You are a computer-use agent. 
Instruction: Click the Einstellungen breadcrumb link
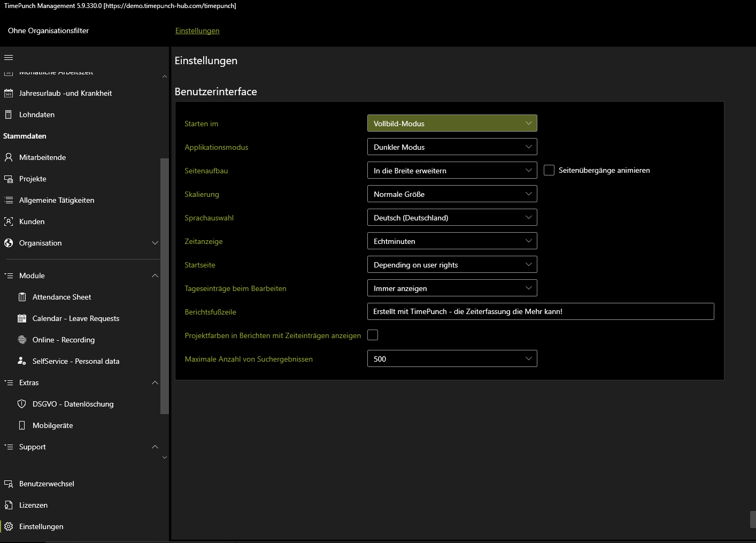(x=197, y=30)
